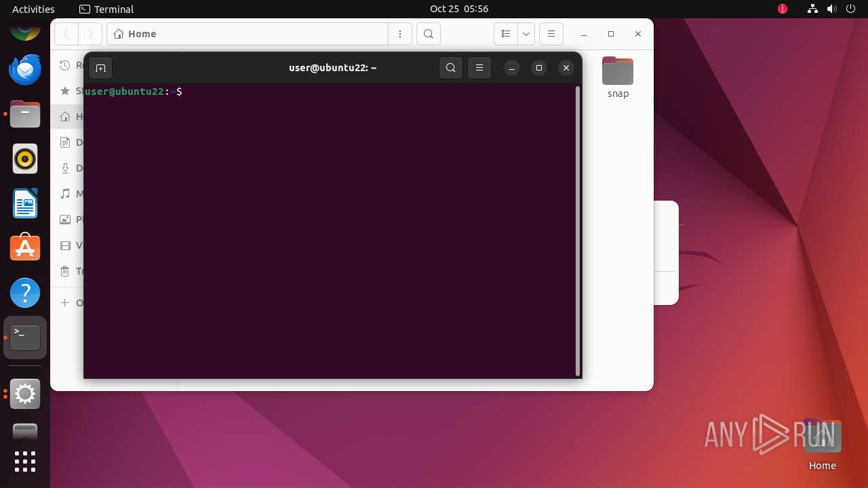The width and height of the screenshot is (868, 488).
Task: Open Settings from the dock
Action: (x=25, y=394)
